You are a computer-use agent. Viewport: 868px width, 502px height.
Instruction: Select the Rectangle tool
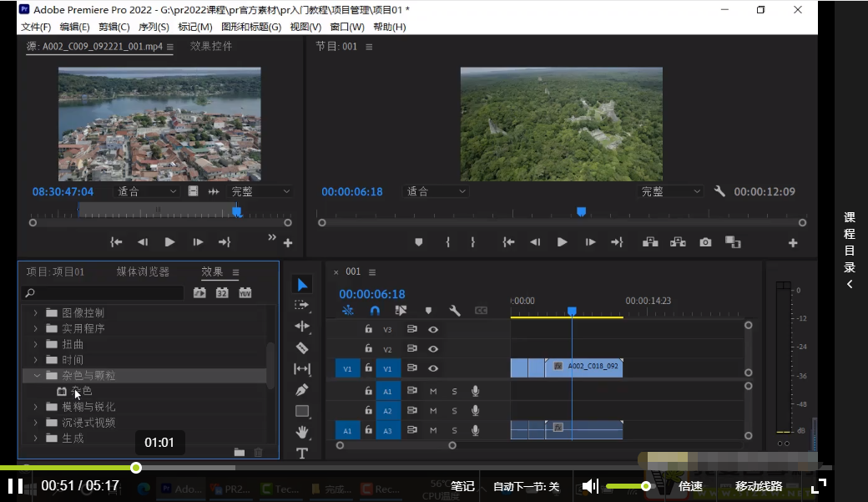pyautogui.click(x=302, y=411)
